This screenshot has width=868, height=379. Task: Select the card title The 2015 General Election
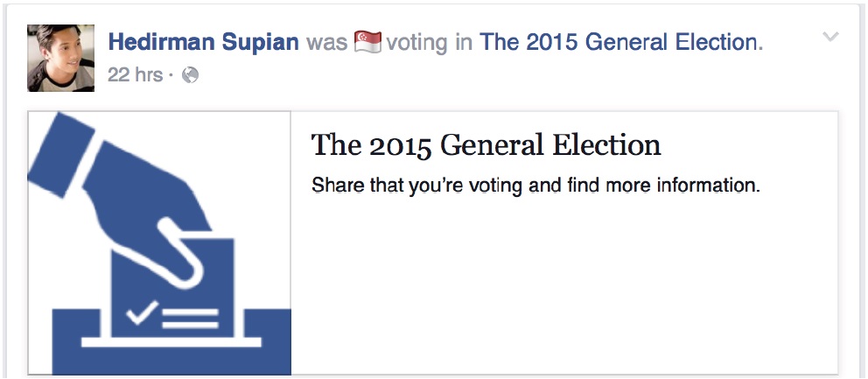486,145
